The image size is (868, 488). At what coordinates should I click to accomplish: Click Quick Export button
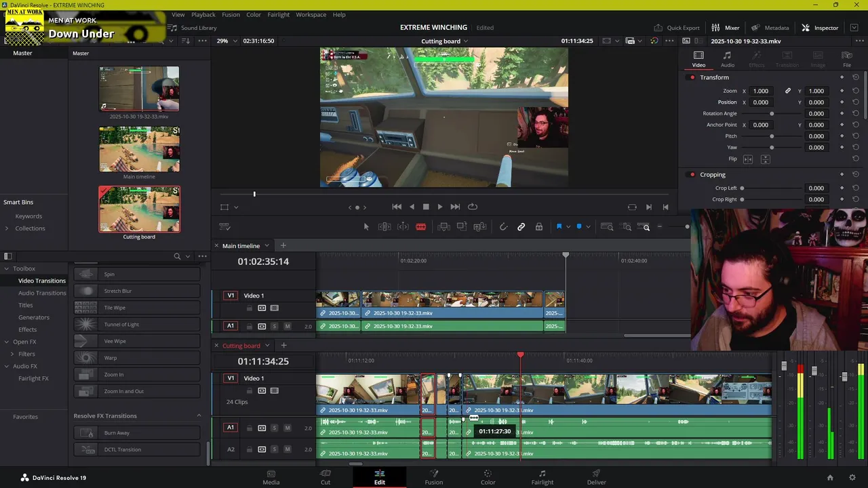pos(677,28)
